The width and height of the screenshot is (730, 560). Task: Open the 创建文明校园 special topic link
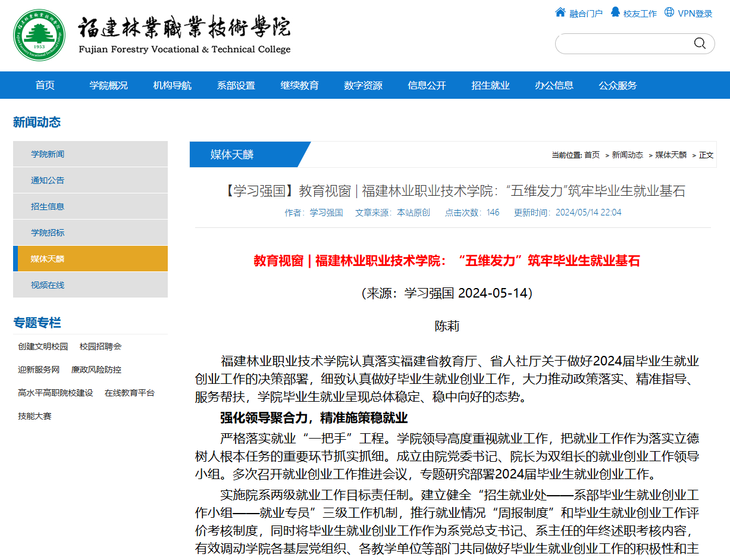coord(43,346)
